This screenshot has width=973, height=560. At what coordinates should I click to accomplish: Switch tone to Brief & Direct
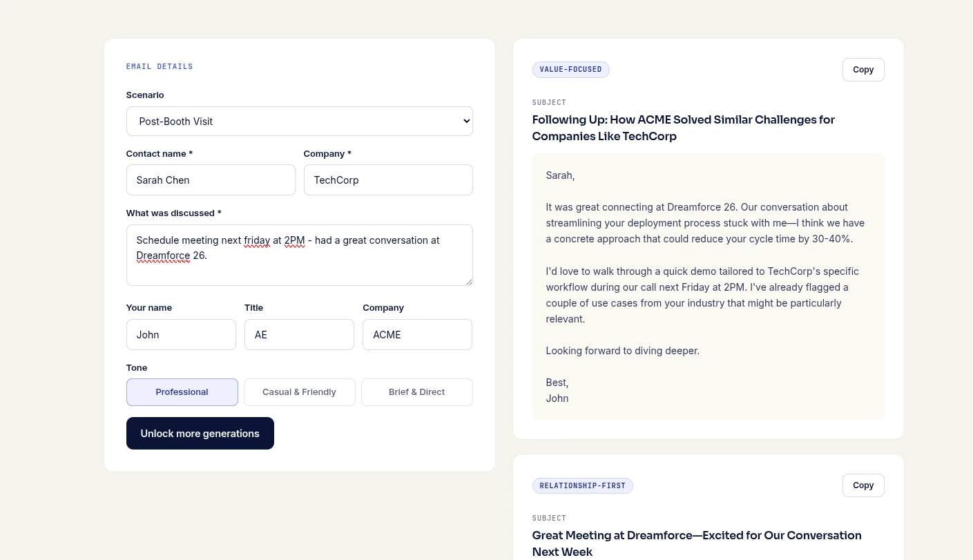coord(417,392)
